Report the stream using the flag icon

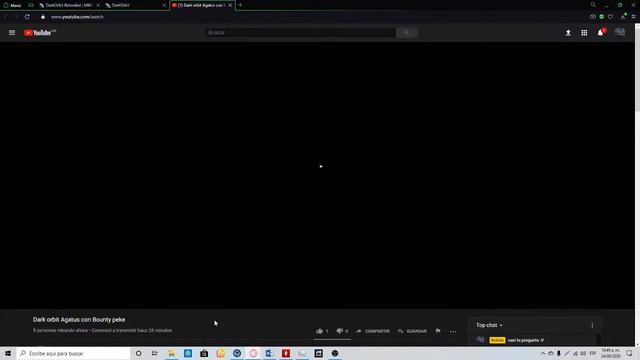click(x=438, y=331)
